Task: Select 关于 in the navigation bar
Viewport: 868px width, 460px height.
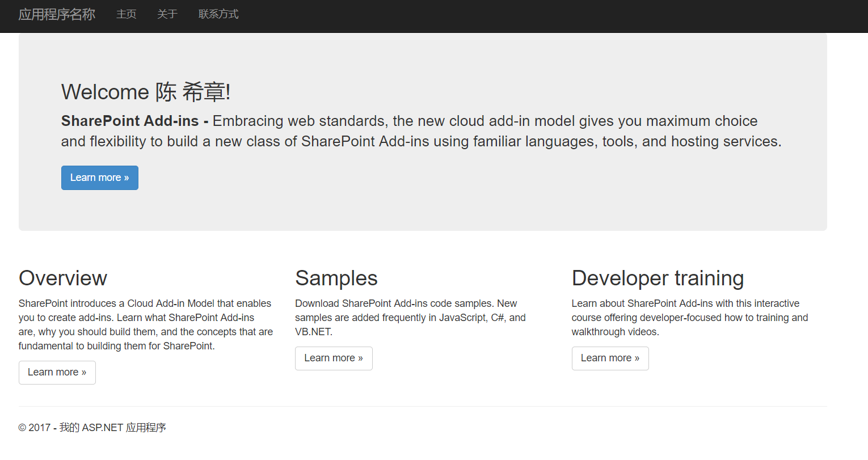Action: tap(167, 14)
